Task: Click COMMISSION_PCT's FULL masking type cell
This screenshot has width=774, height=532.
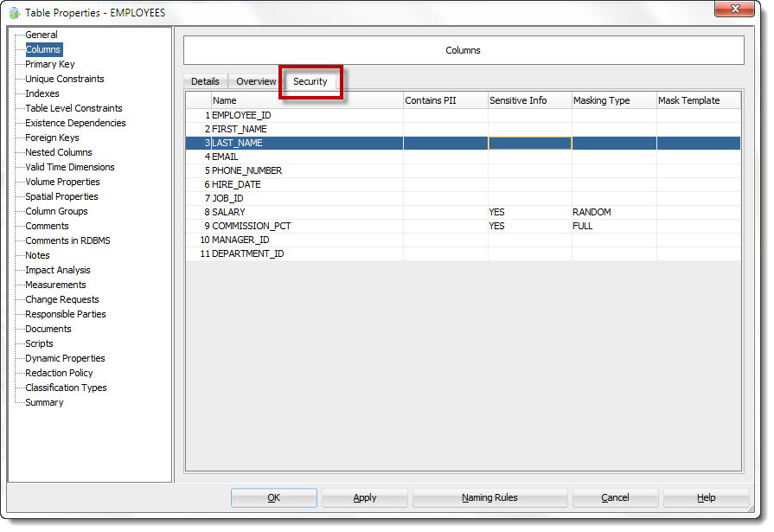Action: [x=615, y=227]
